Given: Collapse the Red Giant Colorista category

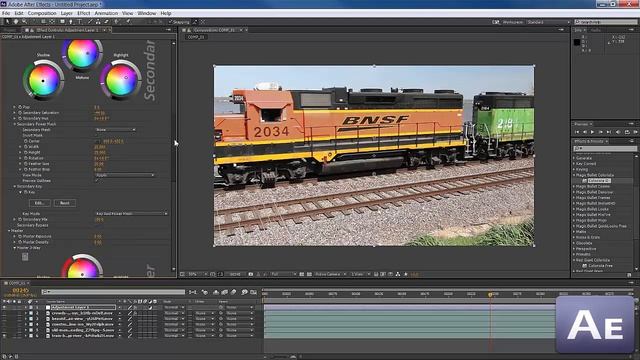Looking at the screenshot, I should 574,260.
